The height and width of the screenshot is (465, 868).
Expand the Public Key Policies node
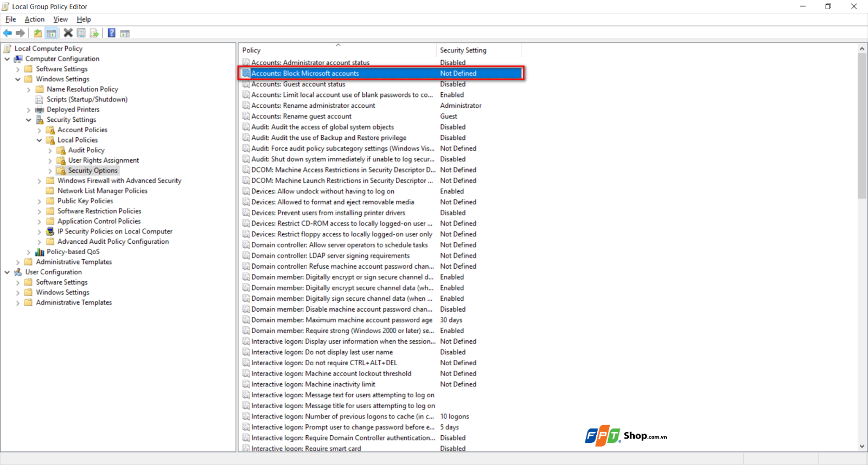tap(40, 201)
